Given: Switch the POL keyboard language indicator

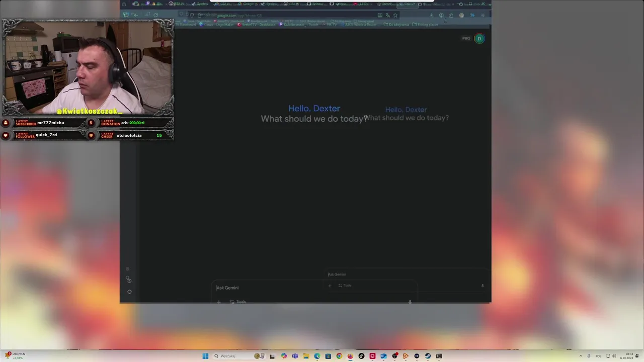Looking at the screenshot, I should point(598,356).
